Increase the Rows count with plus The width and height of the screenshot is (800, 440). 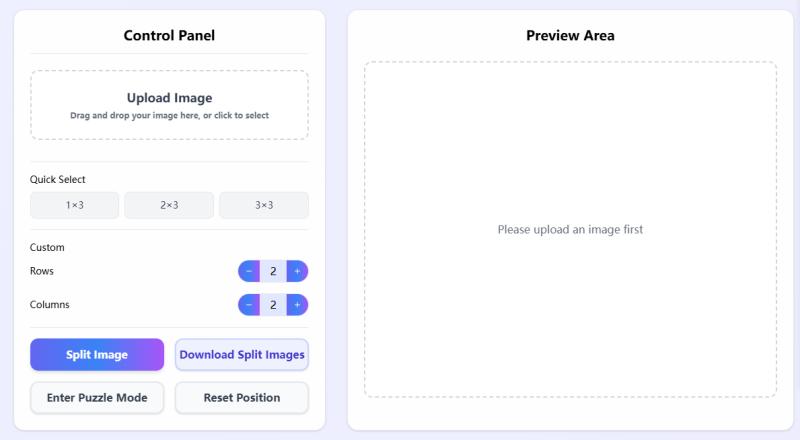[x=297, y=271]
